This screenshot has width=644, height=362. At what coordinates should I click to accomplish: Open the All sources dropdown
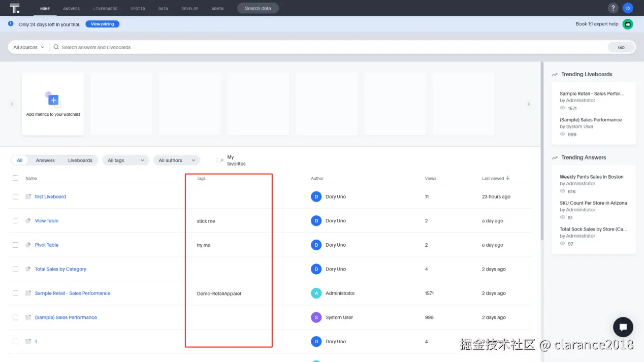[x=27, y=47]
